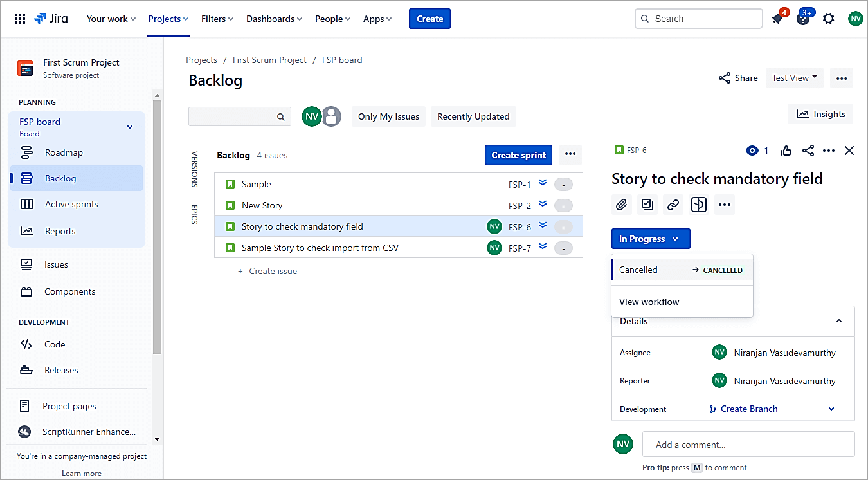The width and height of the screenshot is (868, 480).
Task: Click the Add a comment field
Action: pos(748,444)
